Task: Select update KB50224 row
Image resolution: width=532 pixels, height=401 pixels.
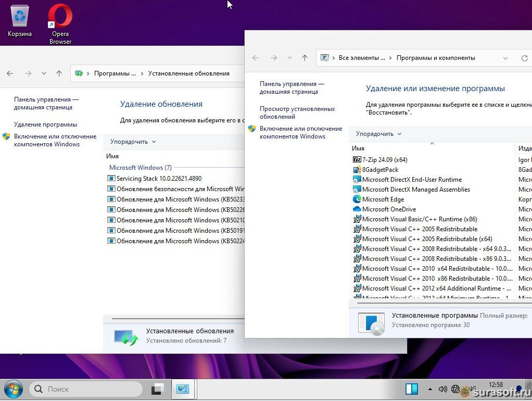Action: (x=175, y=241)
